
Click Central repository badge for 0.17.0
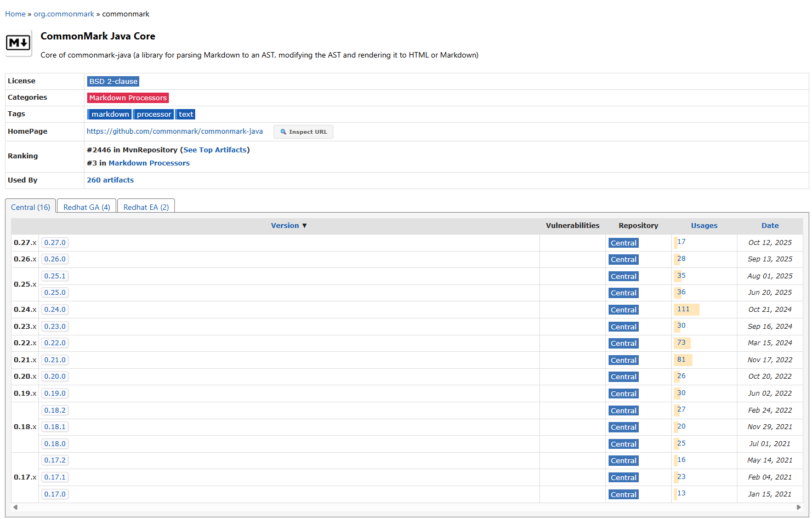(x=623, y=494)
